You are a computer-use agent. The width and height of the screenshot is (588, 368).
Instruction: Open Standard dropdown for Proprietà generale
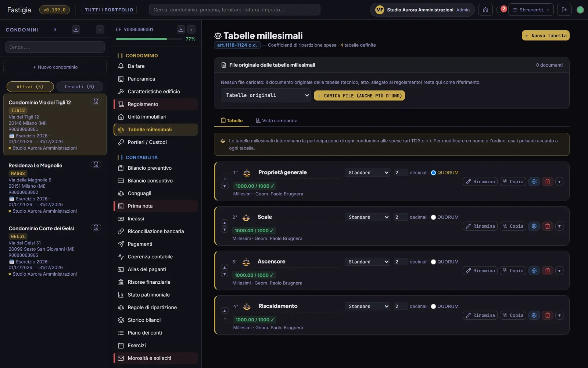[367, 173]
